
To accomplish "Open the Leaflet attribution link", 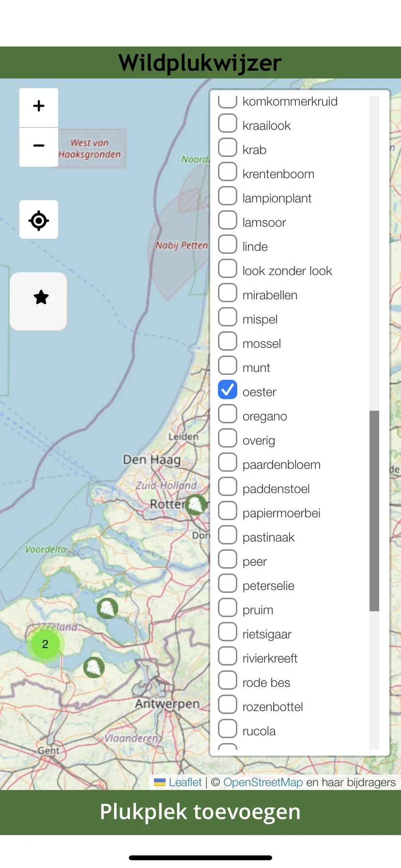I will tap(185, 782).
